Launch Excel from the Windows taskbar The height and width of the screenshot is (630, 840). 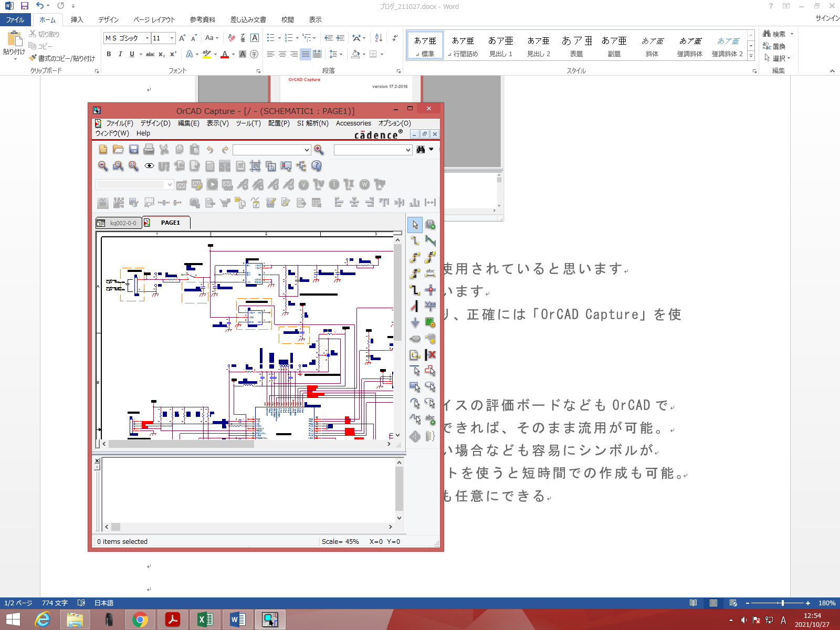tap(205, 619)
